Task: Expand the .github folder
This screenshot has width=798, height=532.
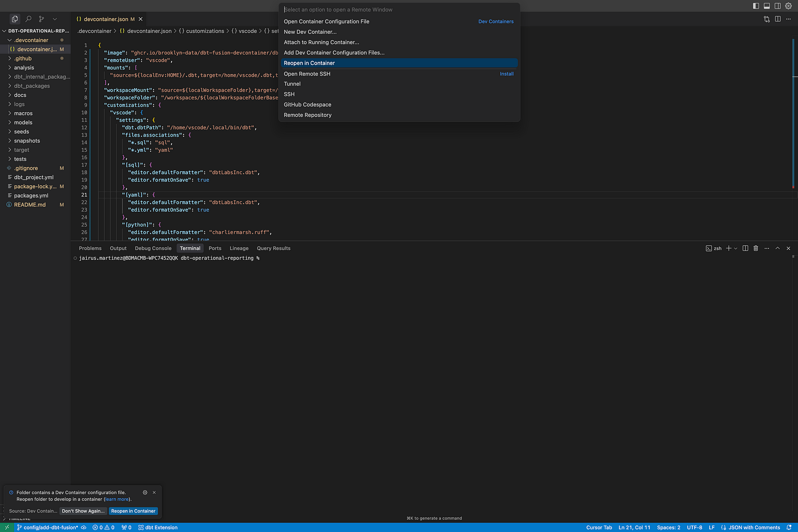Action: click(x=23, y=58)
